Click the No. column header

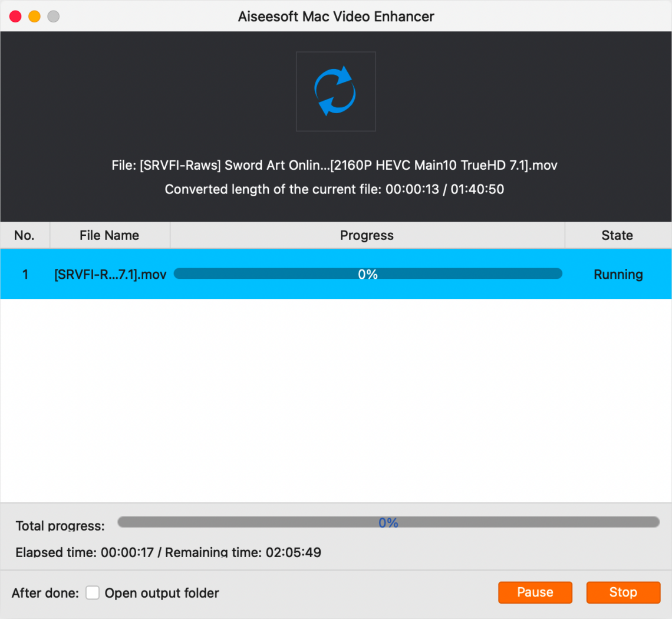[x=25, y=235]
